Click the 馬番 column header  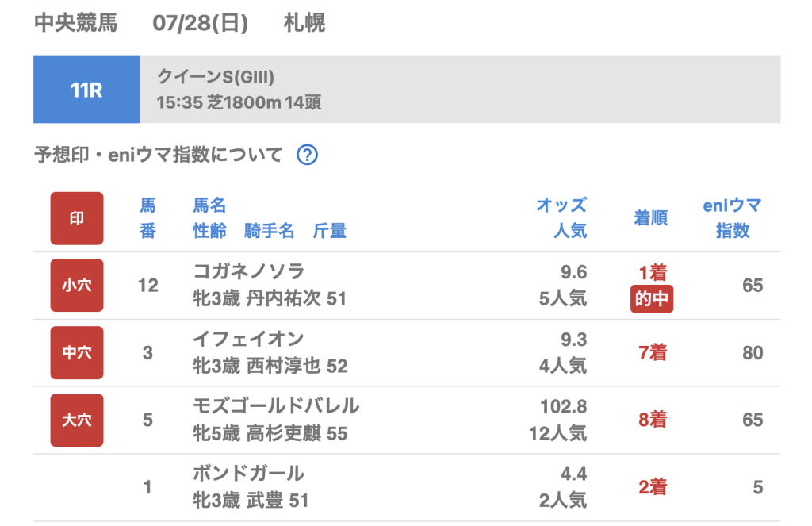click(x=147, y=218)
